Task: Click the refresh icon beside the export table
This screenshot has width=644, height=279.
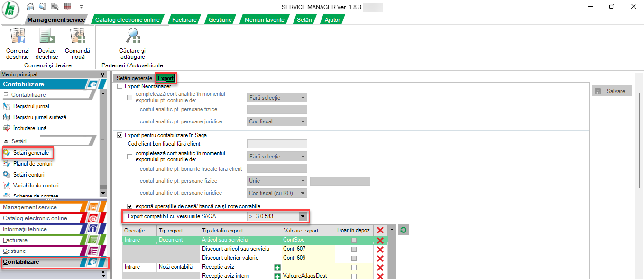Action: pos(404,230)
